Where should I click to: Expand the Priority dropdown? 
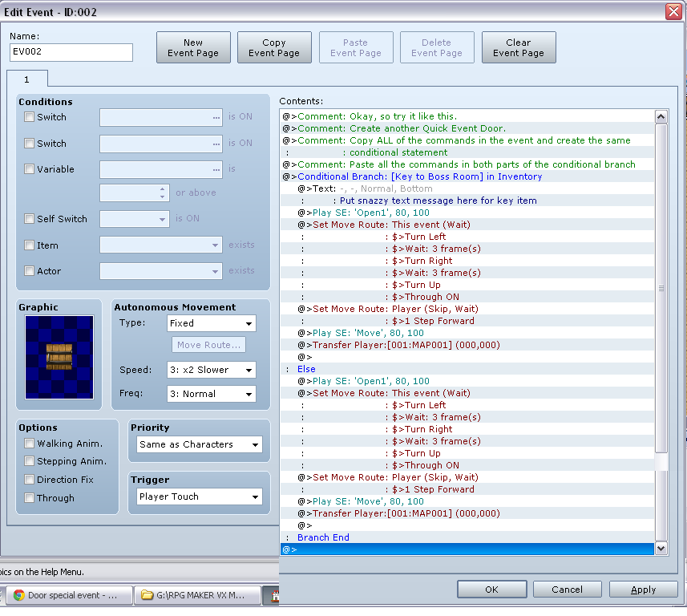click(x=198, y=444)
